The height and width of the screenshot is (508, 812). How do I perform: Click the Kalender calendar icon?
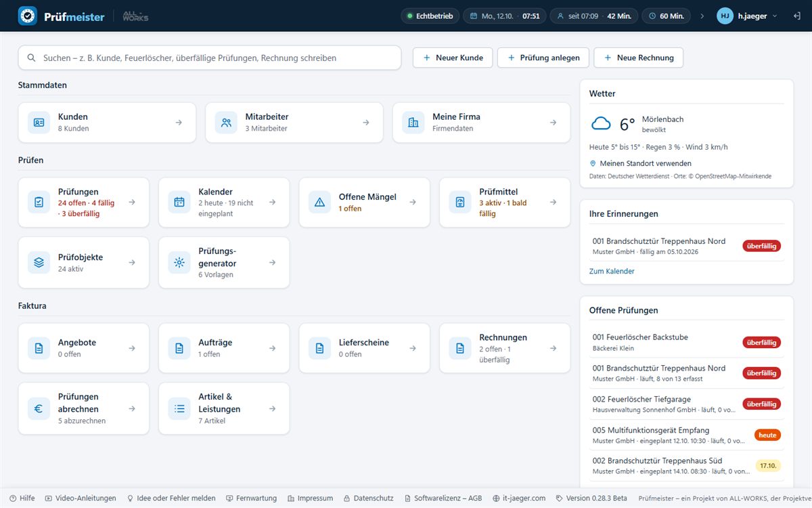pyautogui.click(x=179, y=202)
